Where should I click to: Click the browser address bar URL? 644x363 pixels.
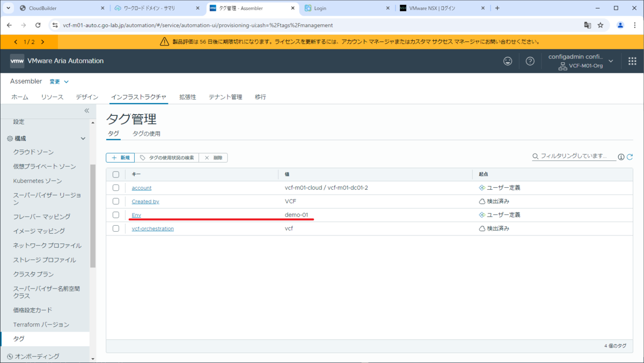point(198,25)
